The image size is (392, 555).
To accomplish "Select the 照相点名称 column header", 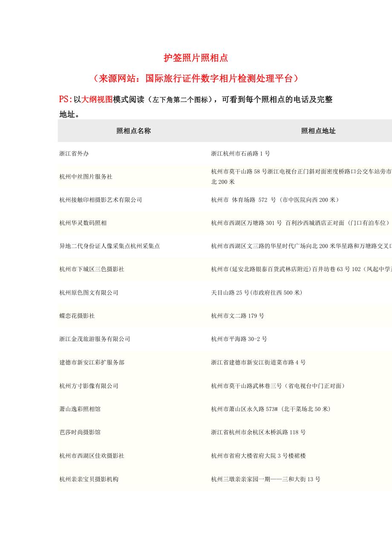I will pyautogui.click(x=133, y=131).
